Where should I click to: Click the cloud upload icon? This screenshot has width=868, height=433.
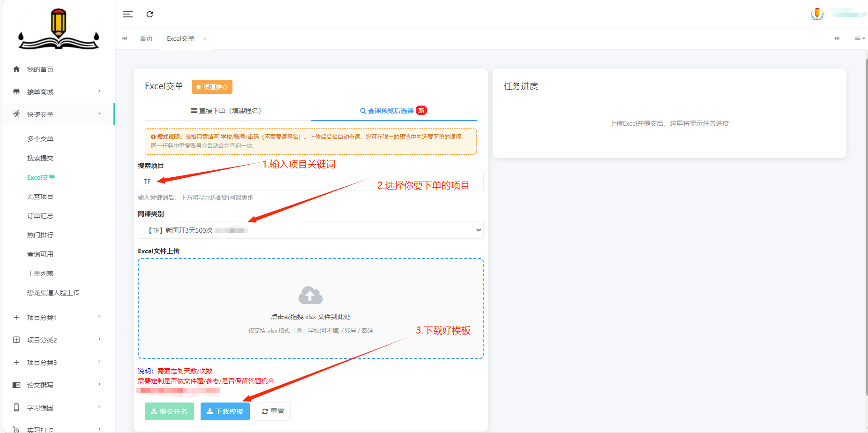(x=310, y=296)
